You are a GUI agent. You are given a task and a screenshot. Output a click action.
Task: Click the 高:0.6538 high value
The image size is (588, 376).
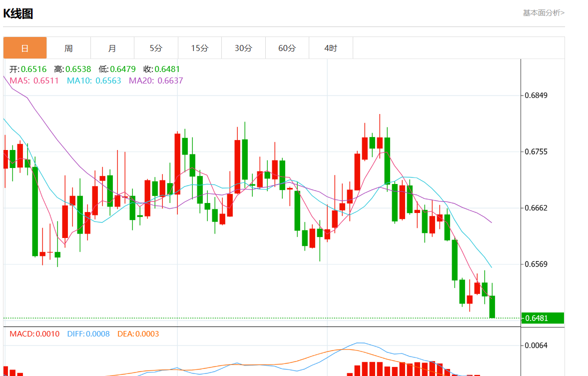(72, 69)
